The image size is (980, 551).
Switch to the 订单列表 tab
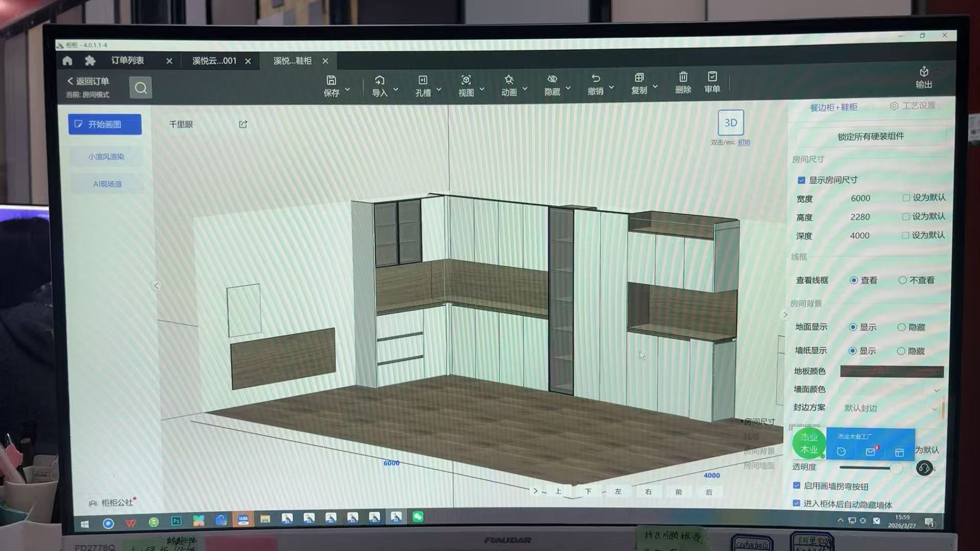tap(128, 61)
